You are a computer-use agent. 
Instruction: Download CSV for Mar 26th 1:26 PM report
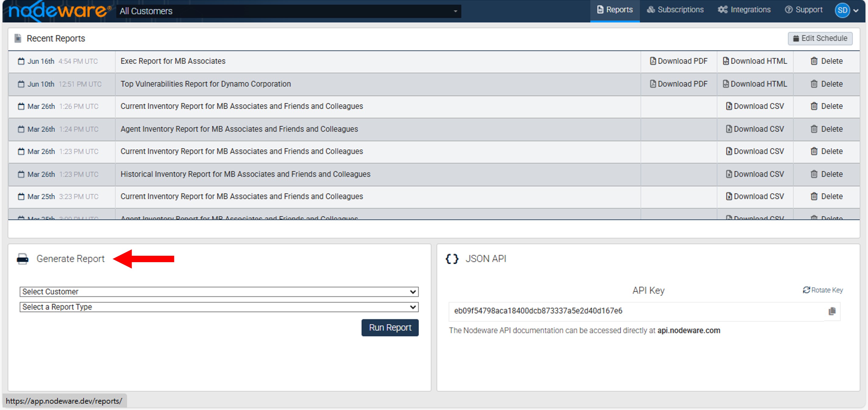coord(755,106)
